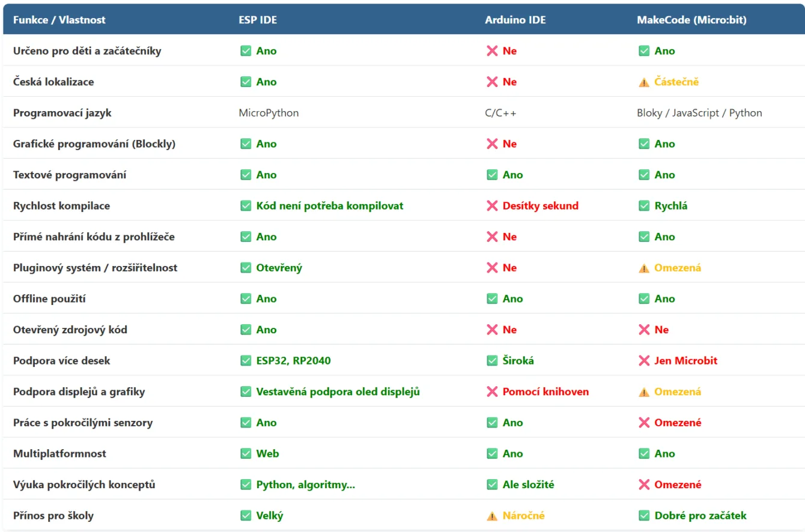Click green check icon beside "Otevřený"
The height and width of the screenshot is (532, 805).
click(x=246, y=268)
